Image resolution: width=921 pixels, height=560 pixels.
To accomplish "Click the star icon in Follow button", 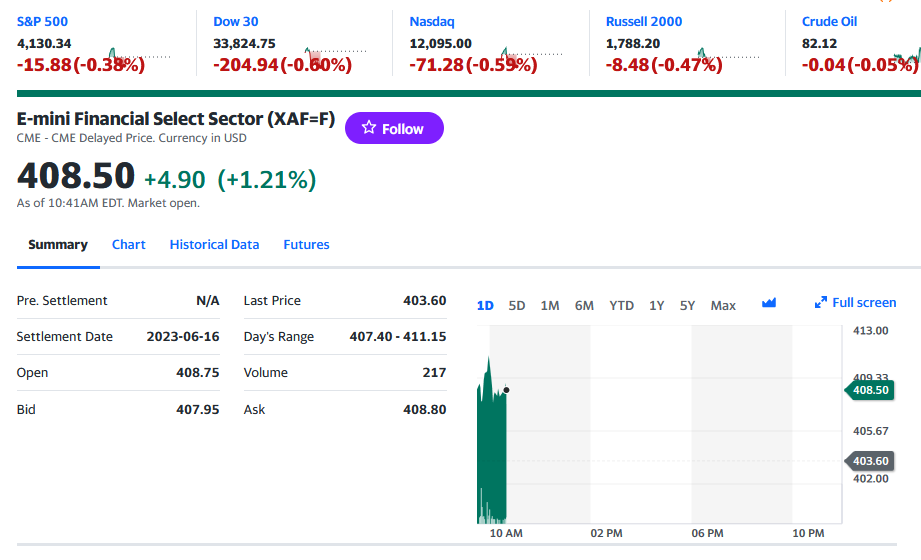I will 369,128.
